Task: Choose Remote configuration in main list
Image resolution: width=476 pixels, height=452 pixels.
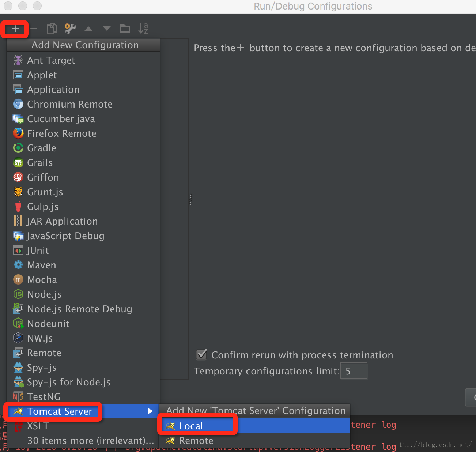Action: coord(83,353)
